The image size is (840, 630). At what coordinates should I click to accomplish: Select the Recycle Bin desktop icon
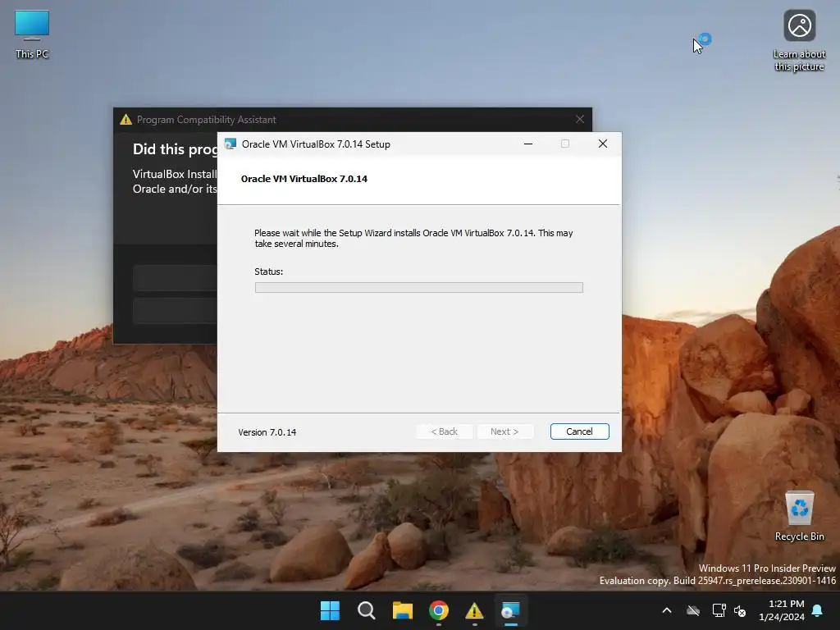[x=799, y=516]
